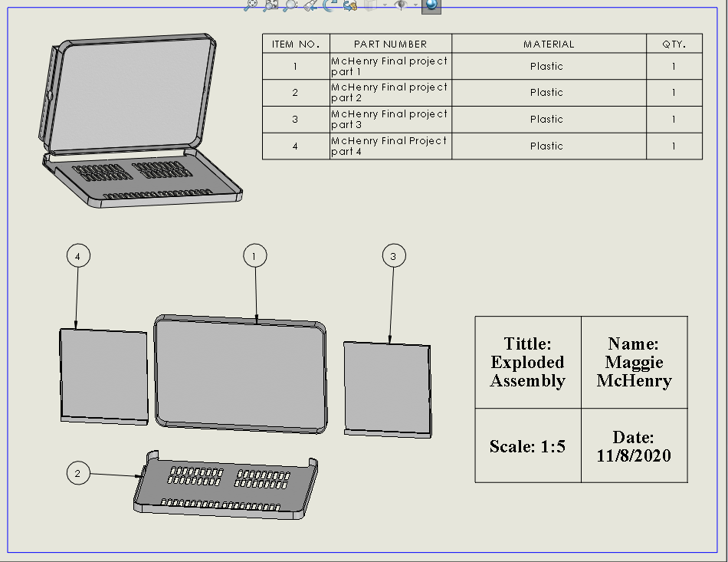728x562 pixels.
Task: Click the Apply Scene sphere icon
Action: pyautogui.click(x=431, y=6)
